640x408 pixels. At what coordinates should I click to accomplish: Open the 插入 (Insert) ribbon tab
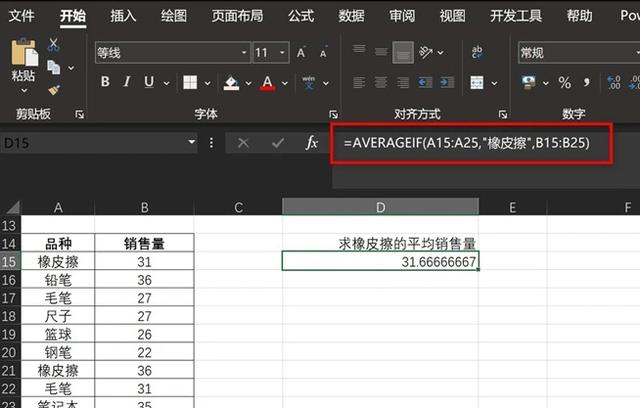123,15
